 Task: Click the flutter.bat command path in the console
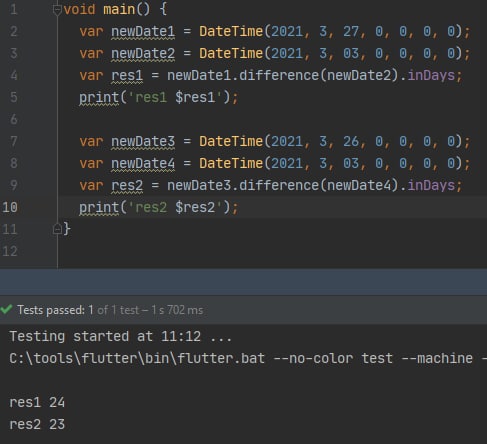(137, 358)
